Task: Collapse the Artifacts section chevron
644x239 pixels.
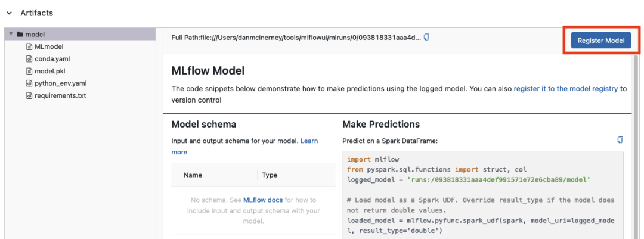Action: tap(9, 13)
